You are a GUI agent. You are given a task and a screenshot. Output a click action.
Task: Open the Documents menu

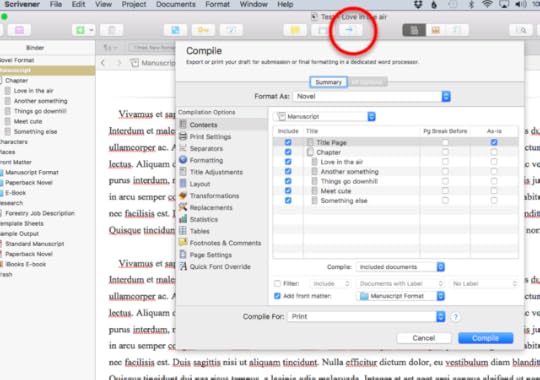pos(176,4)
